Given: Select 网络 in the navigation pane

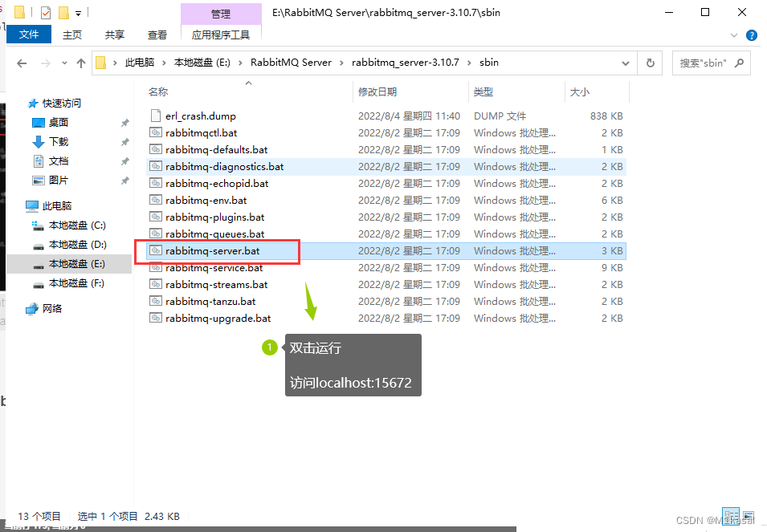Looking at the screenshot, I should (x=52, y=308).
